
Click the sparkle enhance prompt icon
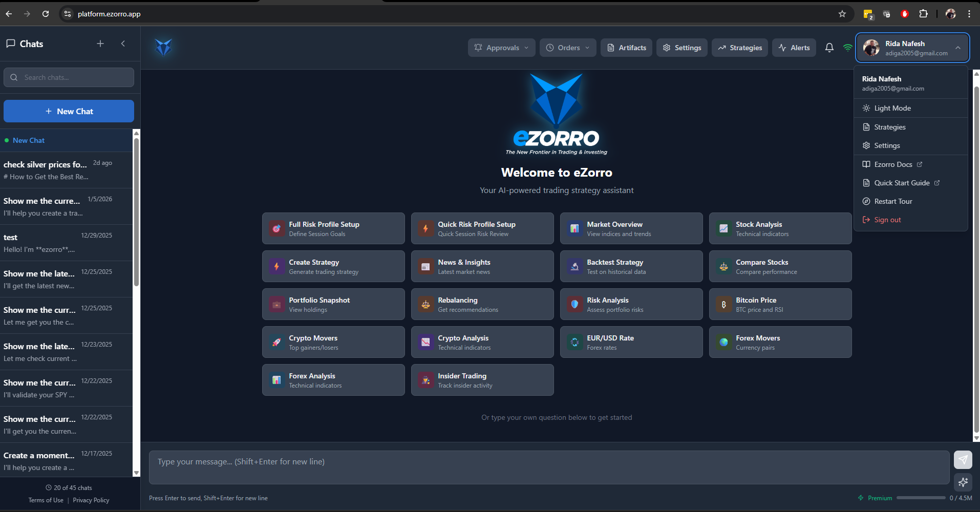[x=963, y=482]
